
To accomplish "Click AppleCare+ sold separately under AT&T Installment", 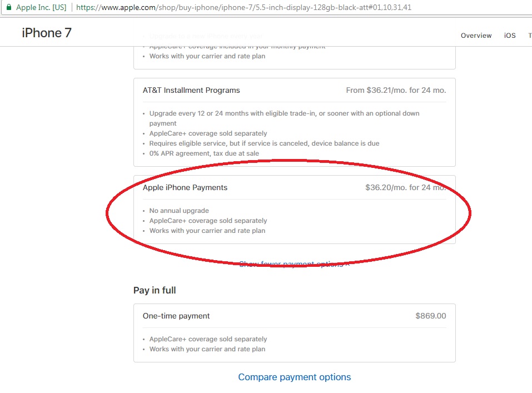I will tap(208, 133).
